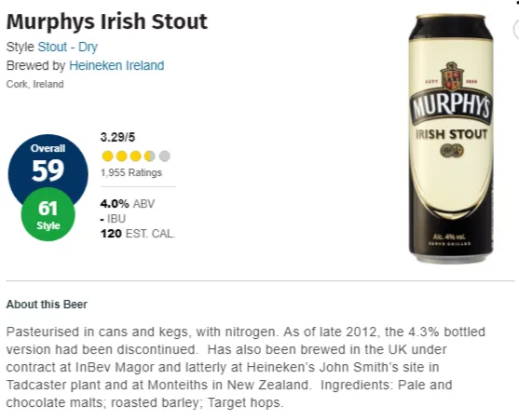Click the Murphys Irish Stout title
Screen dimensions: 519x420
point(107,22)
